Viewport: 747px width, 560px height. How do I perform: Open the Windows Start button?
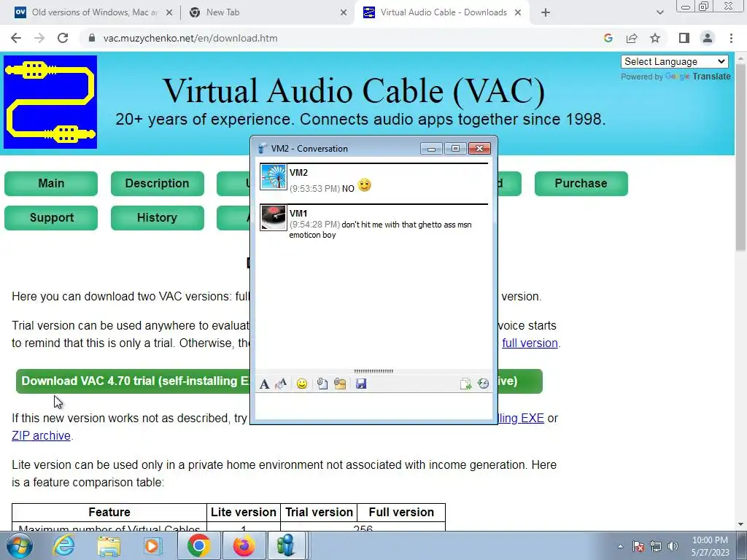point(20,545)
